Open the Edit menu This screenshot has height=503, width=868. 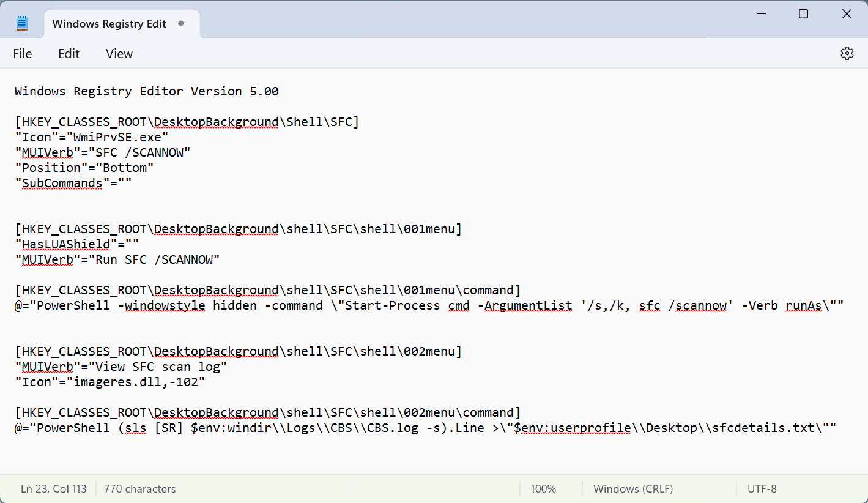69,54
